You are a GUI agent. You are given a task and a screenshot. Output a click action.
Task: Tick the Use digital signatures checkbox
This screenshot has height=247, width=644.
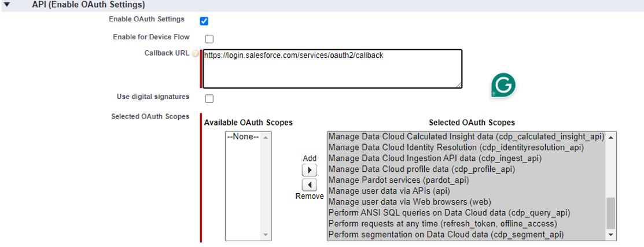point(209,98)
